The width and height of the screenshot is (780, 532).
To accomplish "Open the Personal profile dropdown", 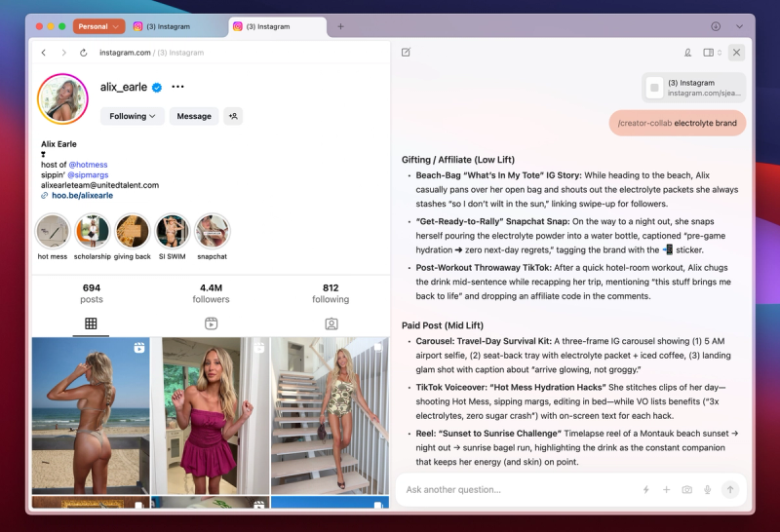I will [x=98, y=26].
